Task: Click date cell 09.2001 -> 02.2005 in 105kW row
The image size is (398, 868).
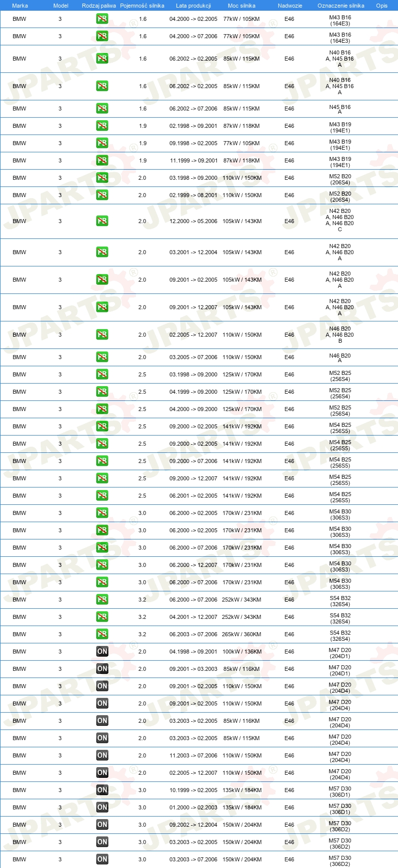Action: pyautogui.click(x=193, y=280)
